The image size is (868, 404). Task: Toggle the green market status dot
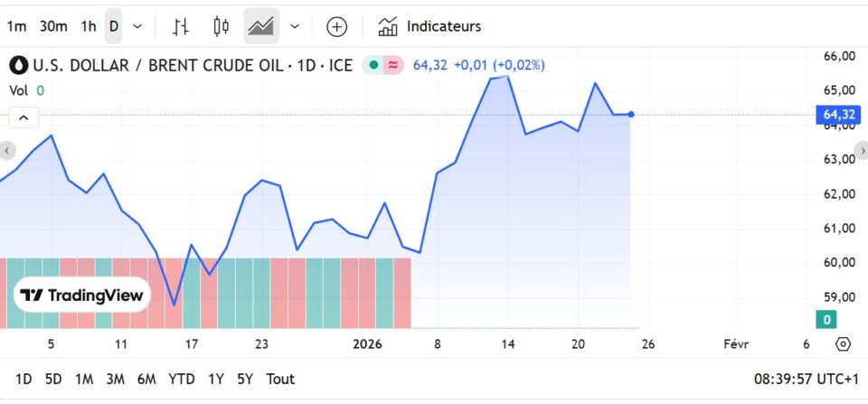click(373, 65)
